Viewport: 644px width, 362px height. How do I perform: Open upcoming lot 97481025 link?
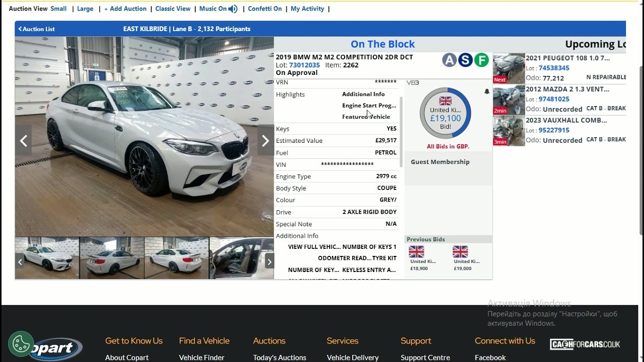coord(554,99)
